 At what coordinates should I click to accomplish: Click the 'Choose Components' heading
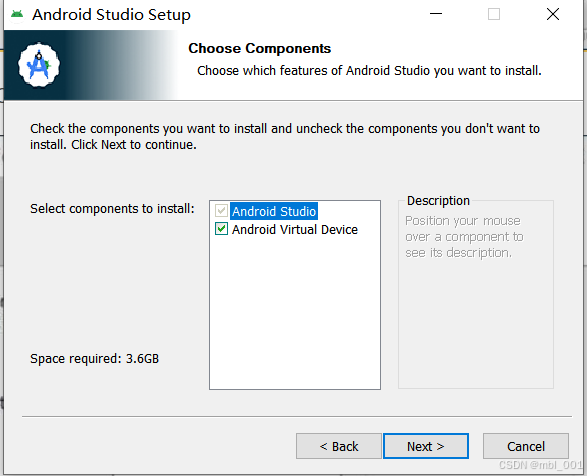(x=259, y=48)
